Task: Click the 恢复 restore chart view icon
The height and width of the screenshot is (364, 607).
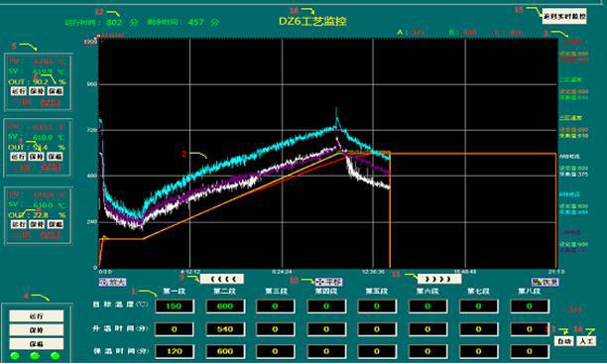Action: click(x=546, y=282)
